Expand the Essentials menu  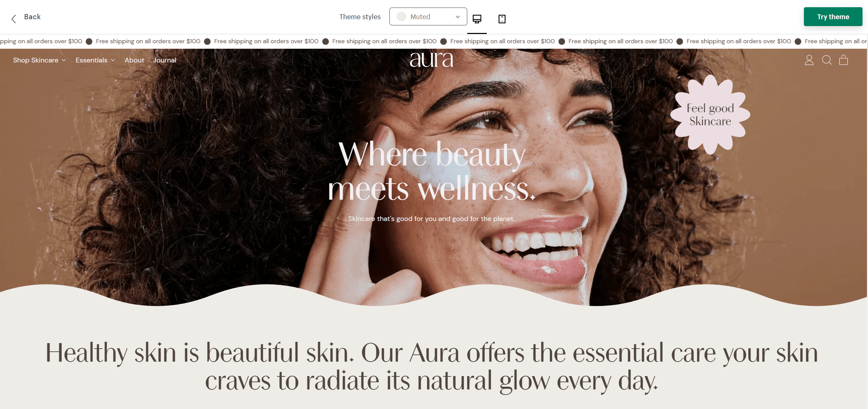click(x=95, y=60)
